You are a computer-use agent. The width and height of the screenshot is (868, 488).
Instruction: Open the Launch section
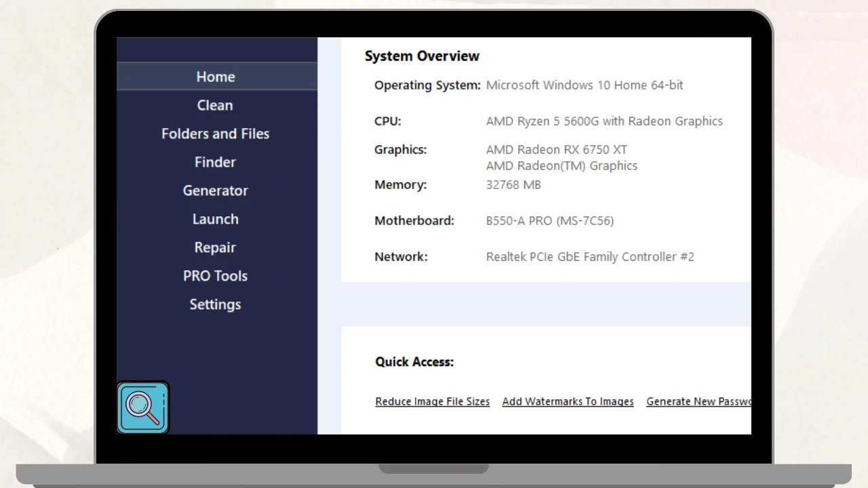click(215, 219)
